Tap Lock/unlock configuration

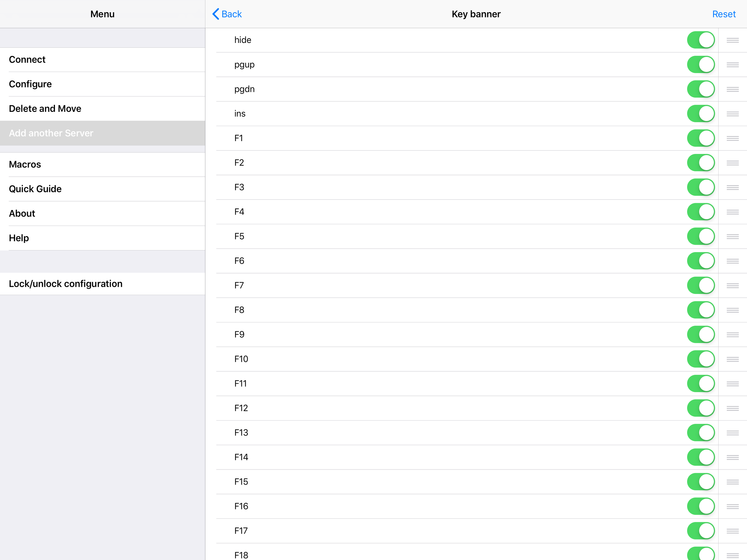pos(66,284)
